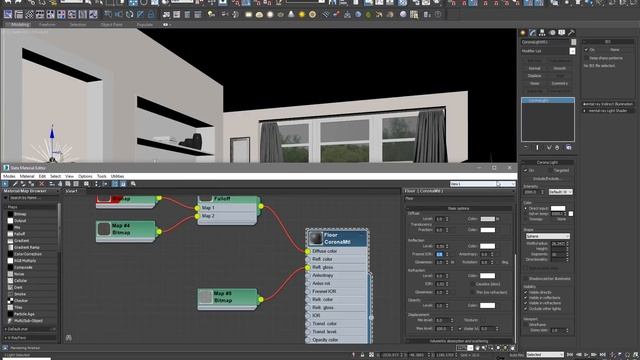This screenshot has width=640, height=360.
Task: Select the pick material eyedropper tool
Action: (x=15, y=184)
